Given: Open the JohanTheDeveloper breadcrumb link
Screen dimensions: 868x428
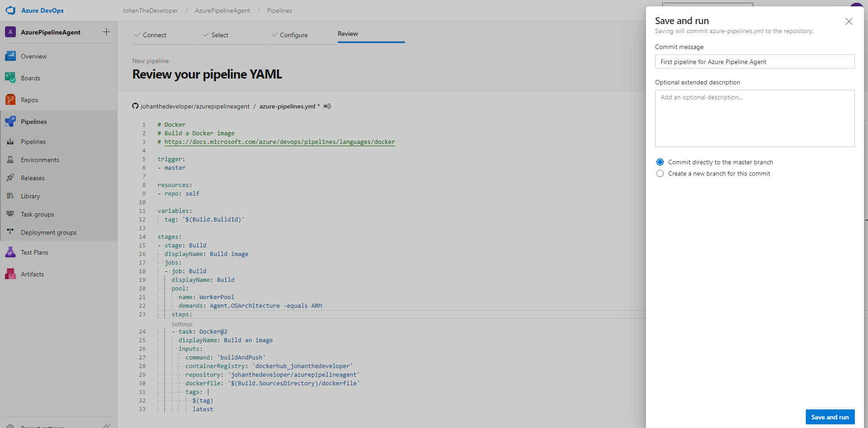Looking at the screenshot, I should coord(150,10).
